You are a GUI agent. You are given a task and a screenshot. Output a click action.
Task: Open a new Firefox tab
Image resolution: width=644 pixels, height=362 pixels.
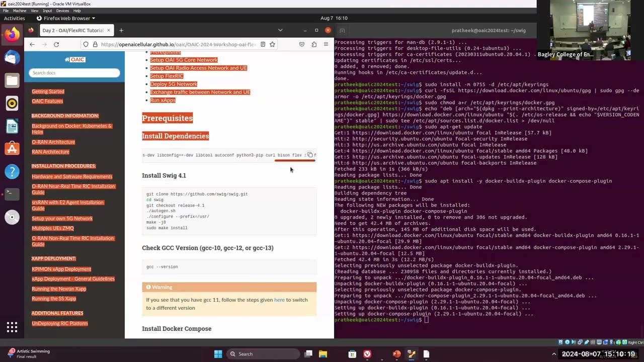click(x=121, y=30)
